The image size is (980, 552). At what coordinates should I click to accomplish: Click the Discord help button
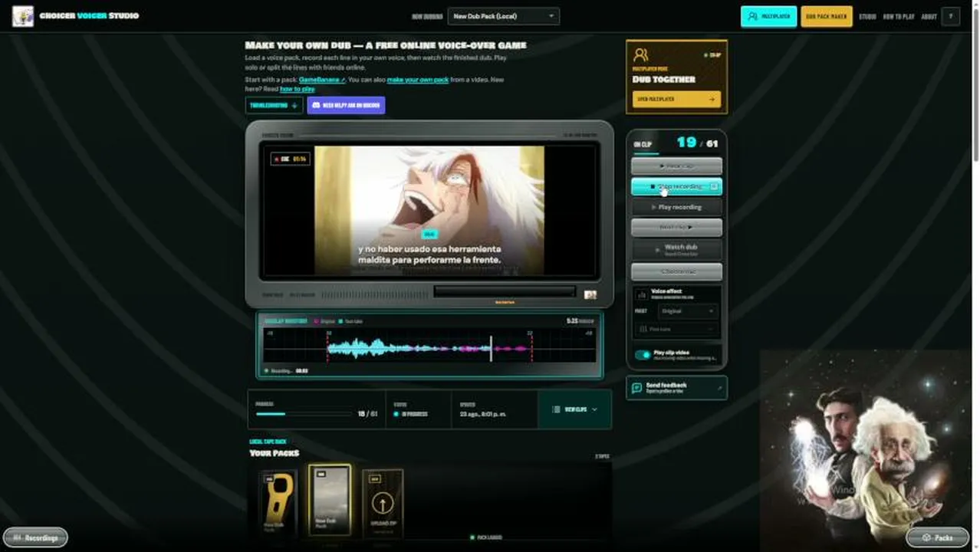tap(346, 105)
